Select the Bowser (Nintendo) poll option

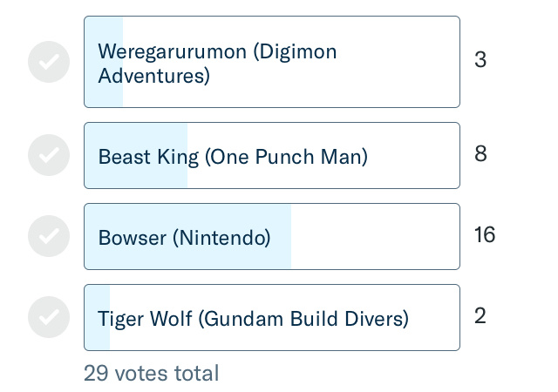[271, 237]
